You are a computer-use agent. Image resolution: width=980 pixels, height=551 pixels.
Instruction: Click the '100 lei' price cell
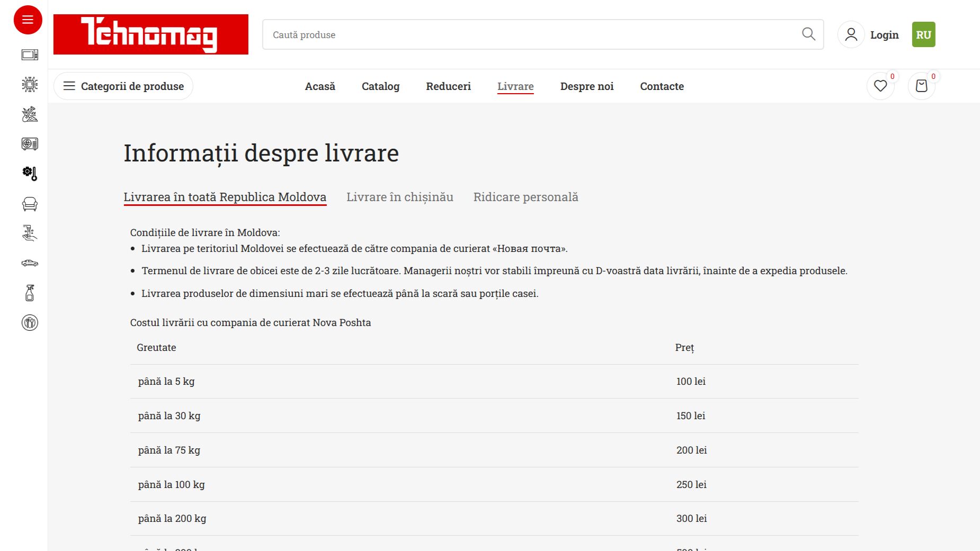click(x=691, y=382)
